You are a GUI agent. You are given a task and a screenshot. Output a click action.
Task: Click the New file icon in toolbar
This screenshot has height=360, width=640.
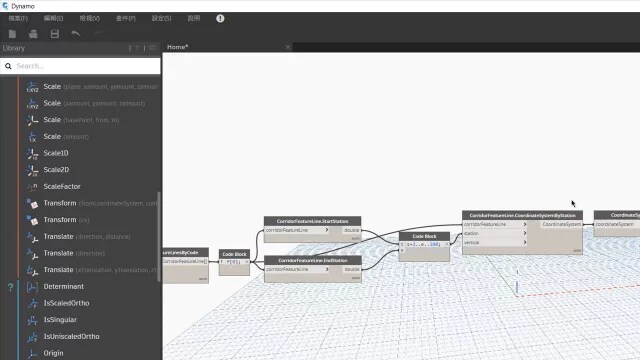pyautogui.click(x=12, y=34)
